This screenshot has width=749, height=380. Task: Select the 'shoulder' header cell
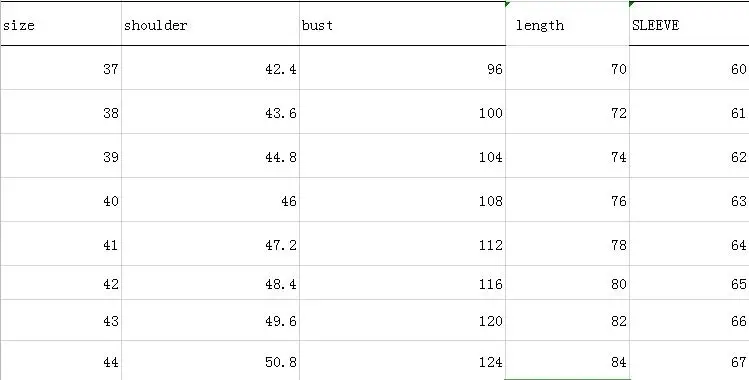[x=210, y=24]
